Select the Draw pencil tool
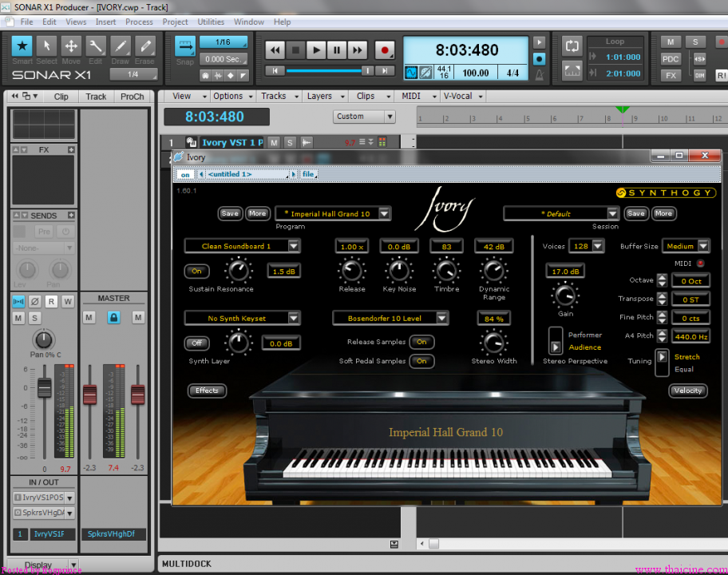This screenshot has height=575, width=728. 121,46
